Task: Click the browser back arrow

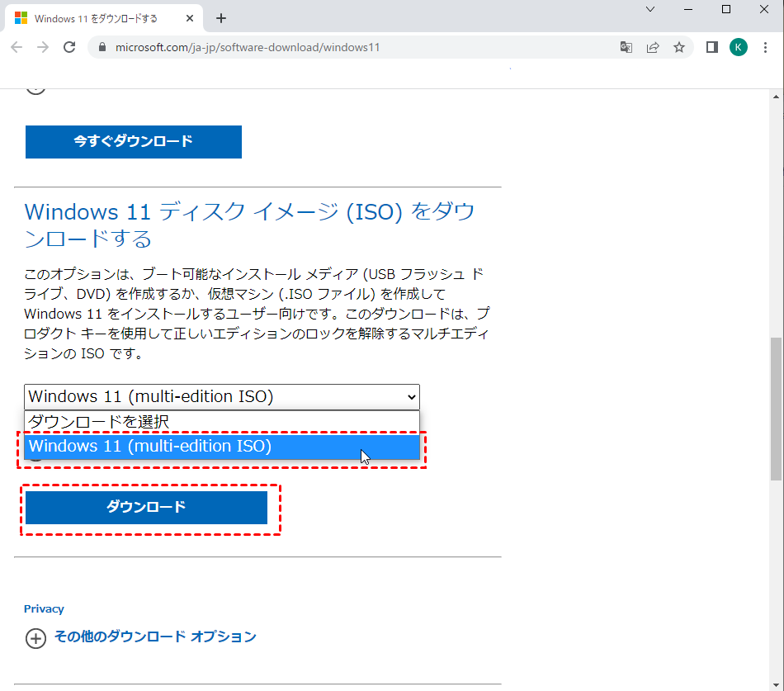Action: (17, 47)
